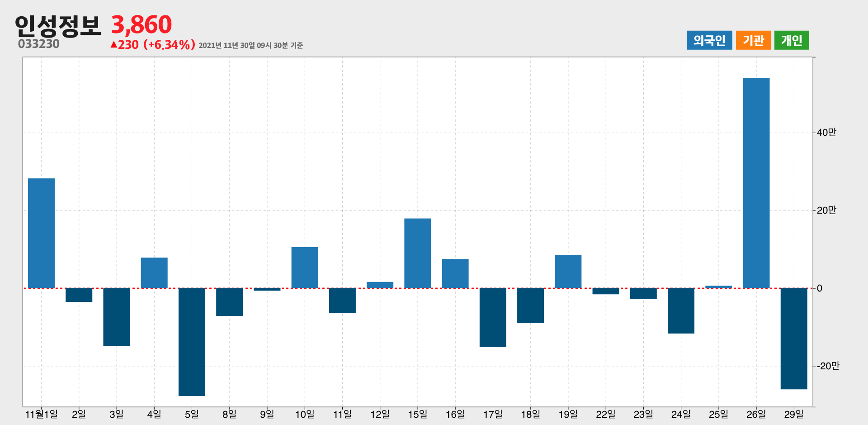Click the negative bar for 17일

click(x=493, y=318)
